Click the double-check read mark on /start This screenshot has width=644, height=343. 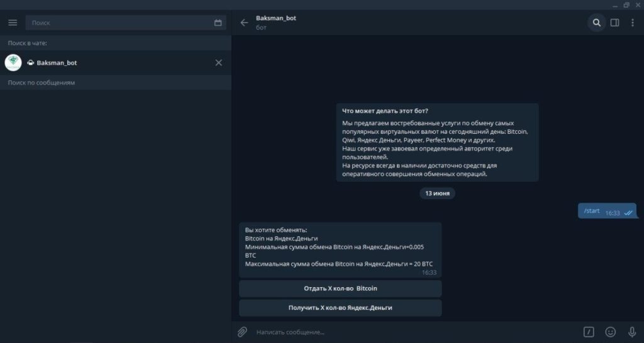[628, 213]
